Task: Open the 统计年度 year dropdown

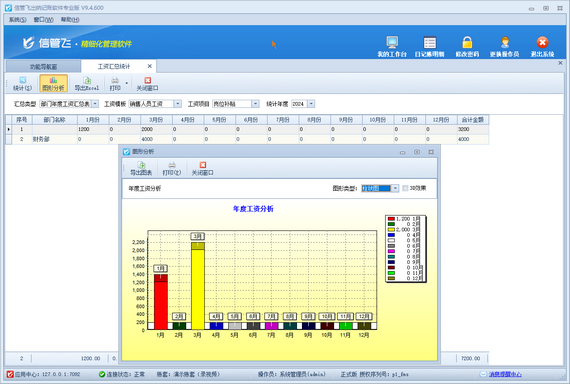Action: [x=311, y=104]
